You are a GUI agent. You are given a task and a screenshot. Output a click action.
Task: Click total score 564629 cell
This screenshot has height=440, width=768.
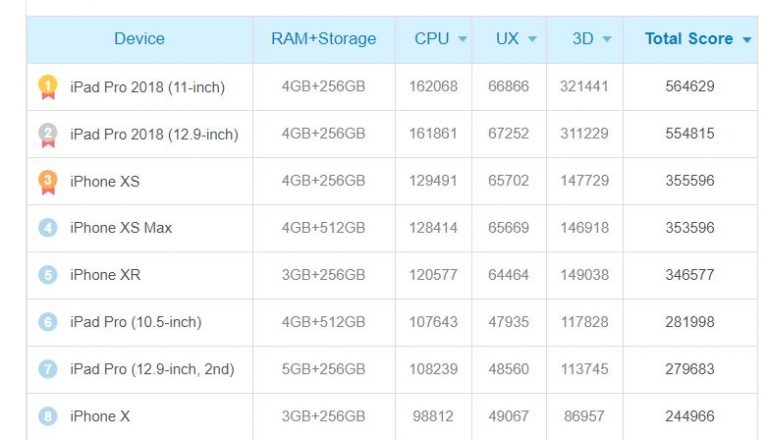[x=690, y=86]
